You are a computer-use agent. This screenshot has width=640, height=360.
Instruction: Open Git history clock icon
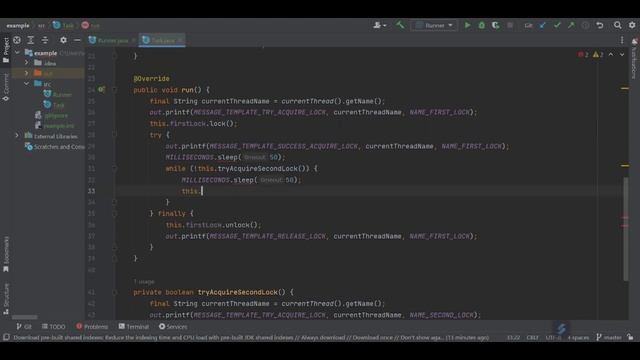(x=585, y=25)
